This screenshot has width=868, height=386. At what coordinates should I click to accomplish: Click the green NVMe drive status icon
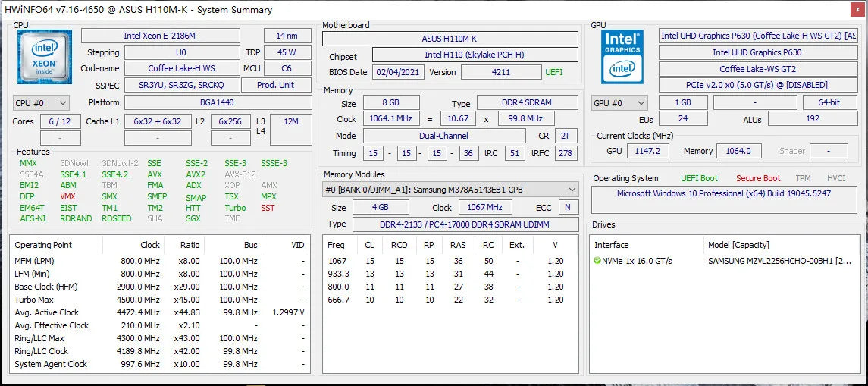pos(597,261)
